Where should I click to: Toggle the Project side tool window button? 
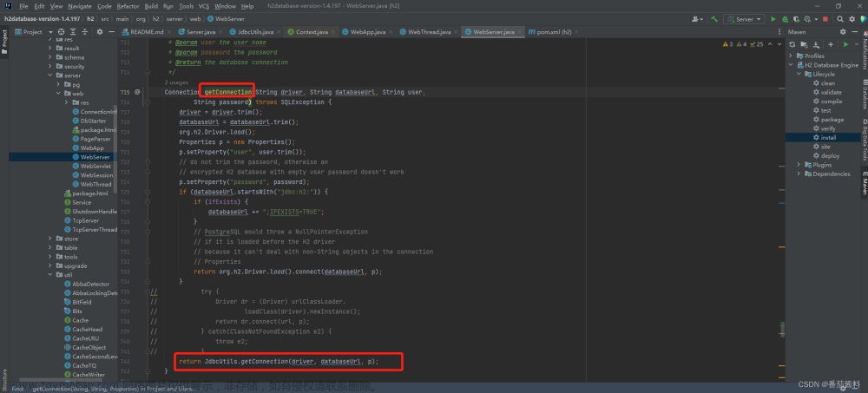click(3, 43)
